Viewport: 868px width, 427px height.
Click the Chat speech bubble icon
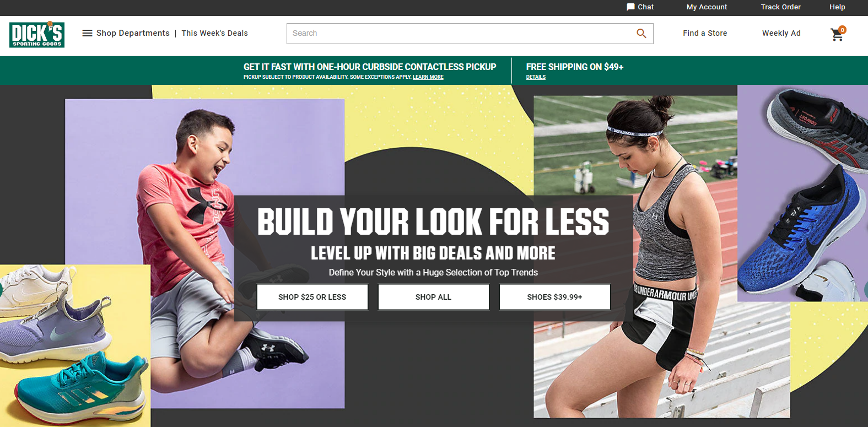(630, 7)
